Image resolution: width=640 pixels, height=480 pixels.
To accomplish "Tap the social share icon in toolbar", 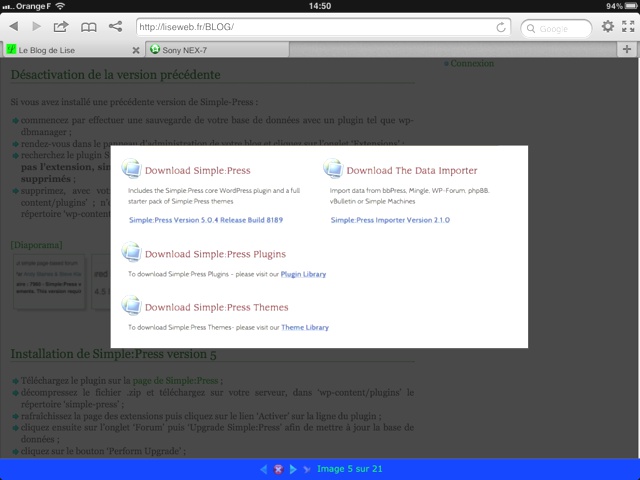I will tap(115, 27).
